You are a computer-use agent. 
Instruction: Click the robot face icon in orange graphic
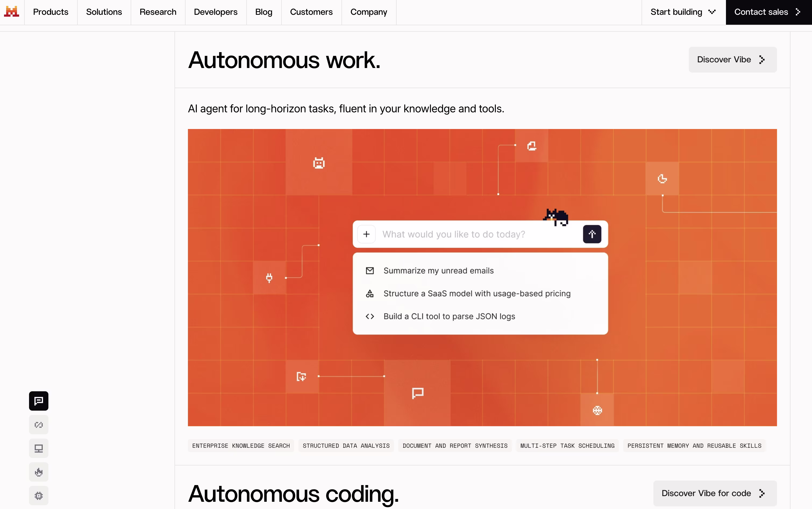coord(319,163)
